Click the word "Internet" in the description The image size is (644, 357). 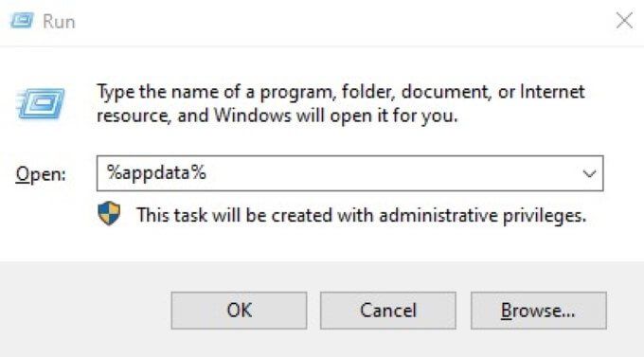pos(552,91)
